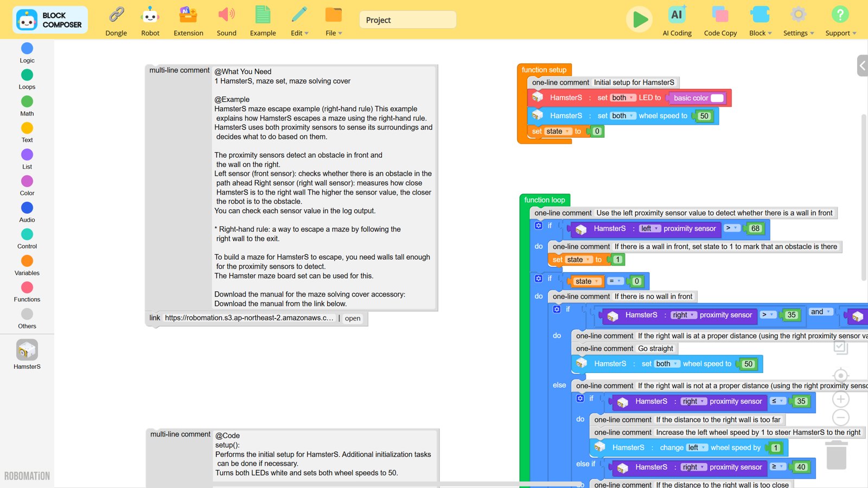This screenshot has height=488, width=868.
Task: Change 'left' dropdown in change wheel speed block
Action: tap(697, 448)
